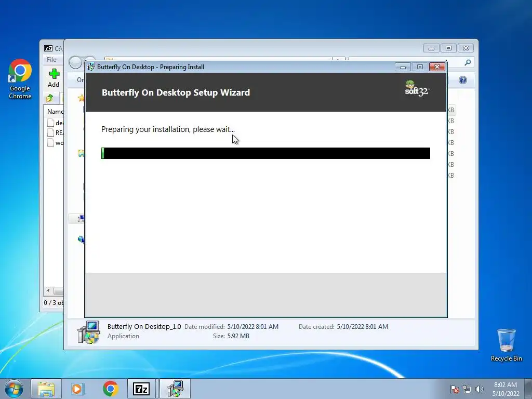Close the Butterfly On Desktop installer

coord(437,67)
